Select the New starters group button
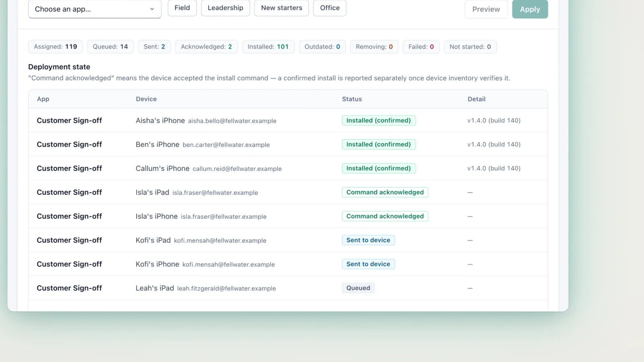The image size is (644, 362). coord(281,8)
